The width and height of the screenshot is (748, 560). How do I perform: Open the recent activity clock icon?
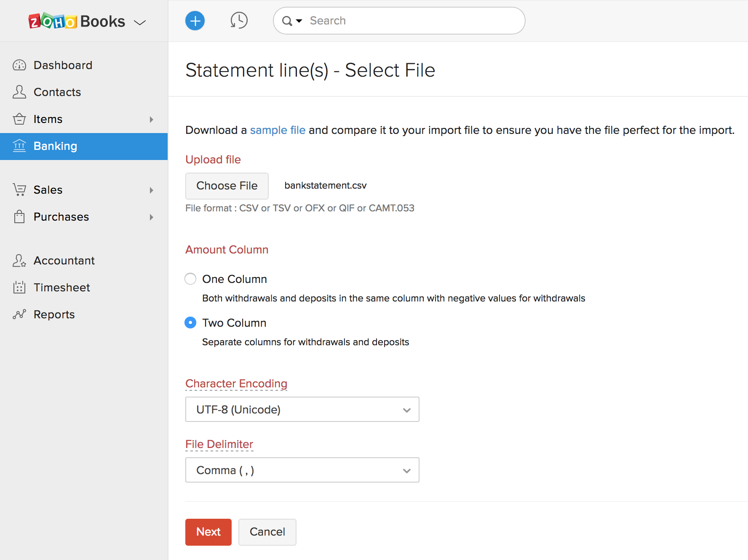239,21
